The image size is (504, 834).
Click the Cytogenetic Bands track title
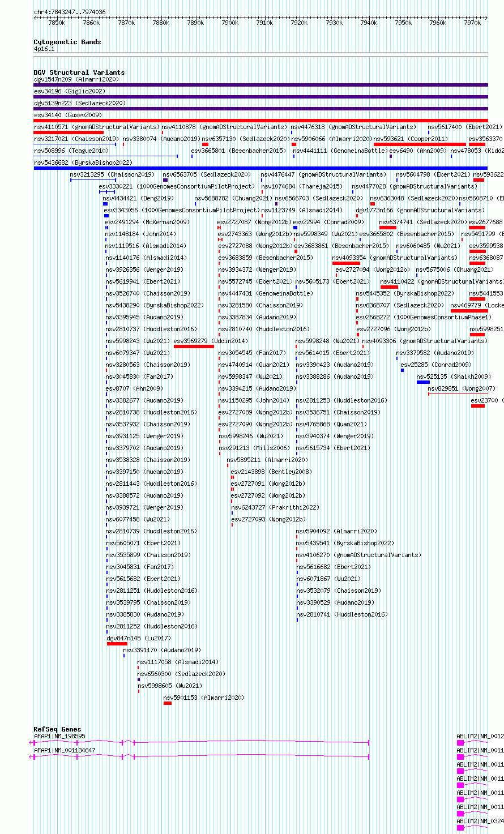click(67, 42)
